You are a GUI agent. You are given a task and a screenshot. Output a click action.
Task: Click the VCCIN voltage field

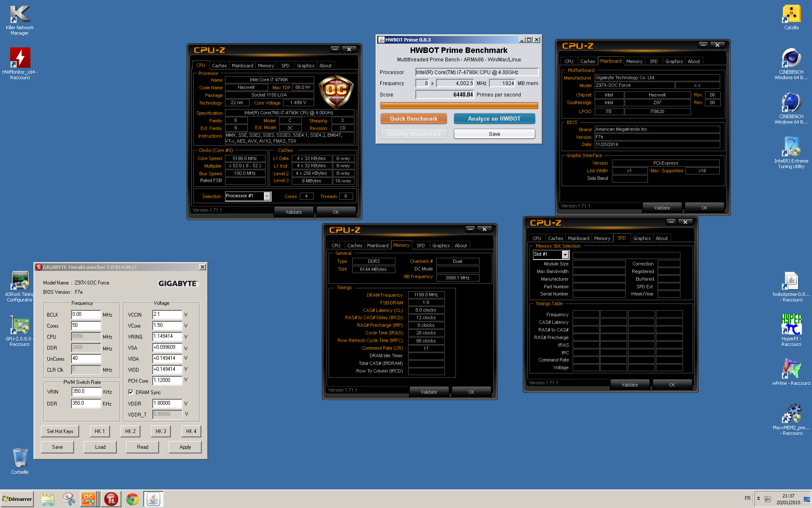pyautogui.click(x=167, y=315)
